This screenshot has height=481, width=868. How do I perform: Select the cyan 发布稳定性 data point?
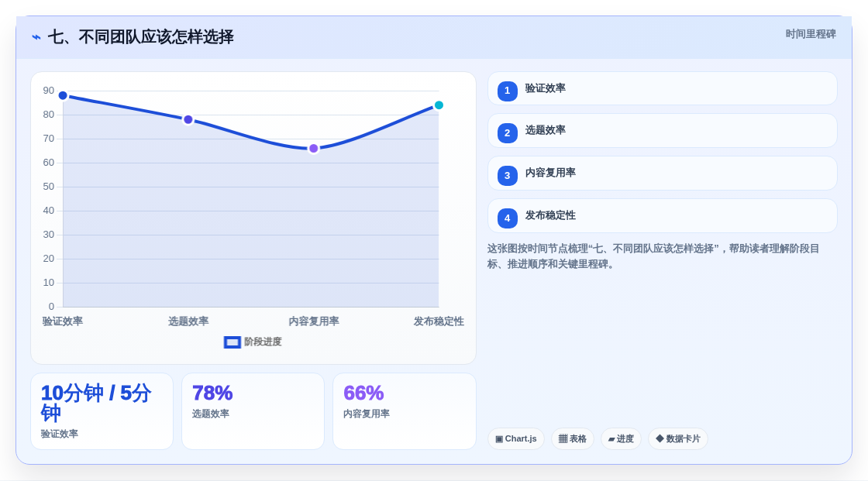(439, 105)
